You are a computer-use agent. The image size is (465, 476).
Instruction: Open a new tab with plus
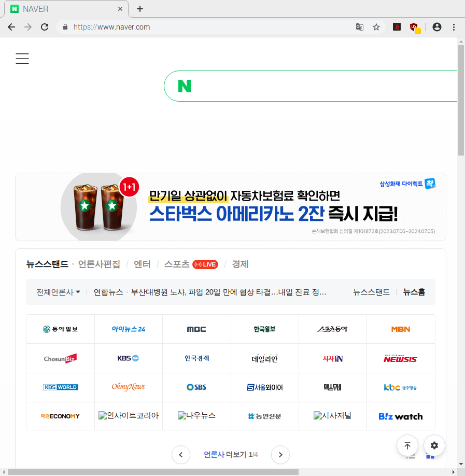point(140,9)
